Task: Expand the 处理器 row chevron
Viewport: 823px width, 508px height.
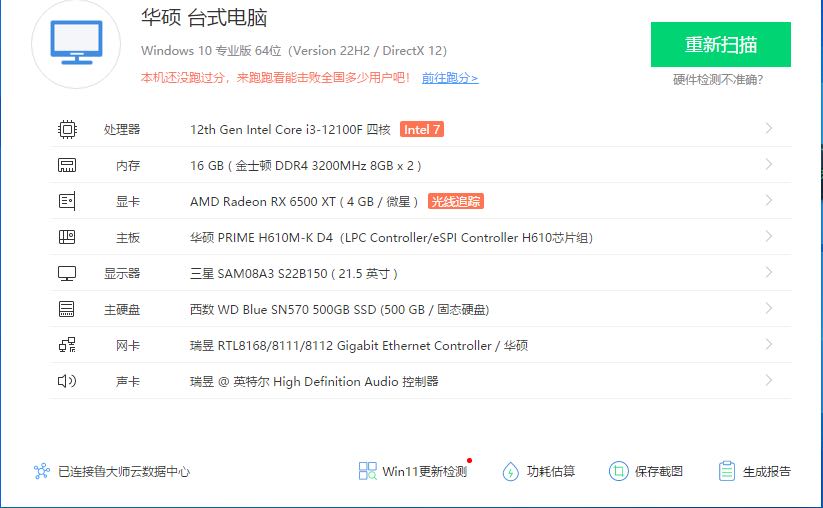Action: [769, 129]
